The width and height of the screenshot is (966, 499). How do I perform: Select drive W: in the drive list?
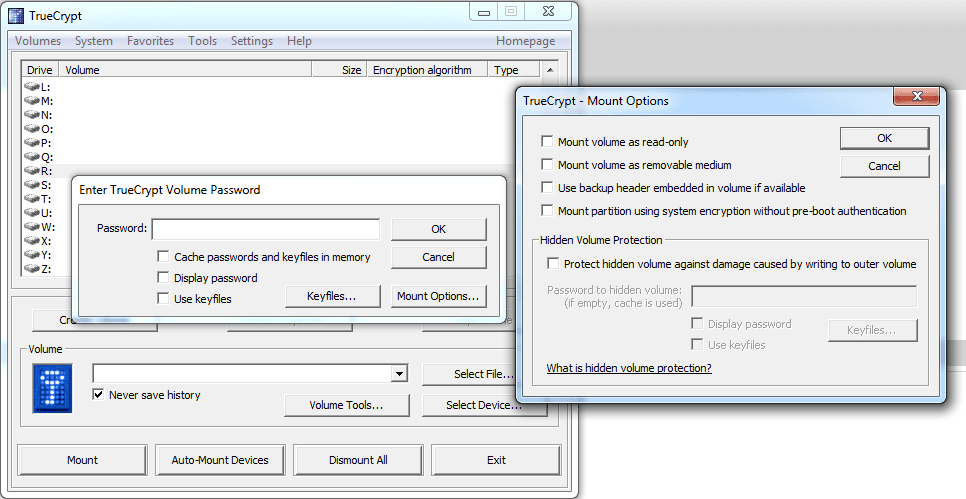tap(39, 227)
